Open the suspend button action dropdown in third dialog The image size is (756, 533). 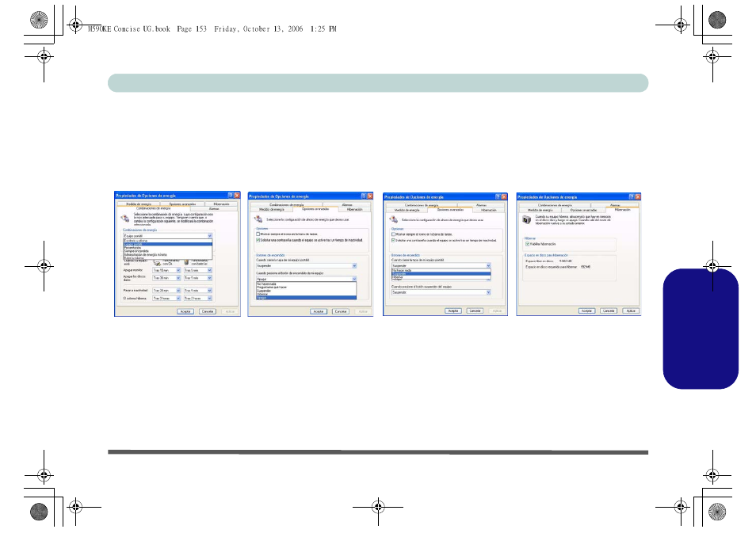(x=488, y=291)
